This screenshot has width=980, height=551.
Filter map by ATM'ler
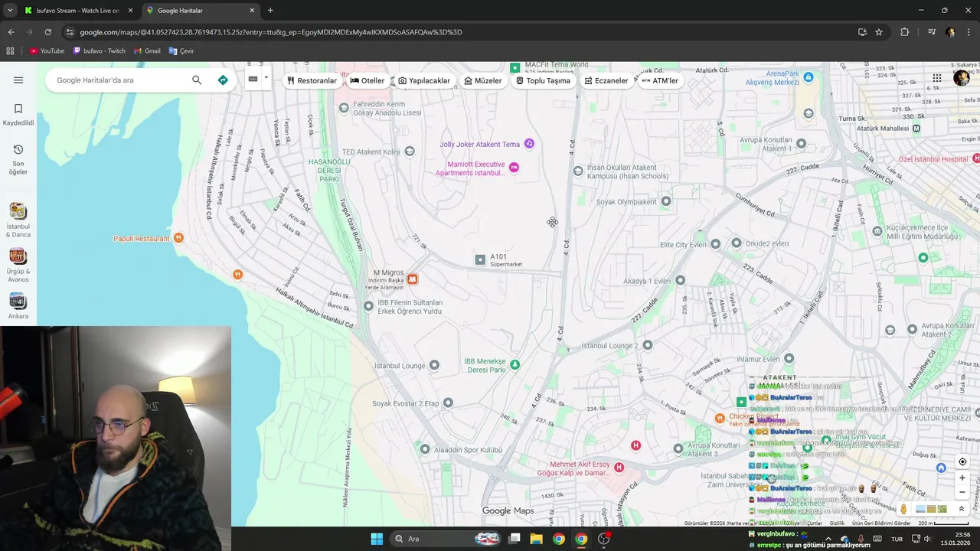[x=660, y=80]
